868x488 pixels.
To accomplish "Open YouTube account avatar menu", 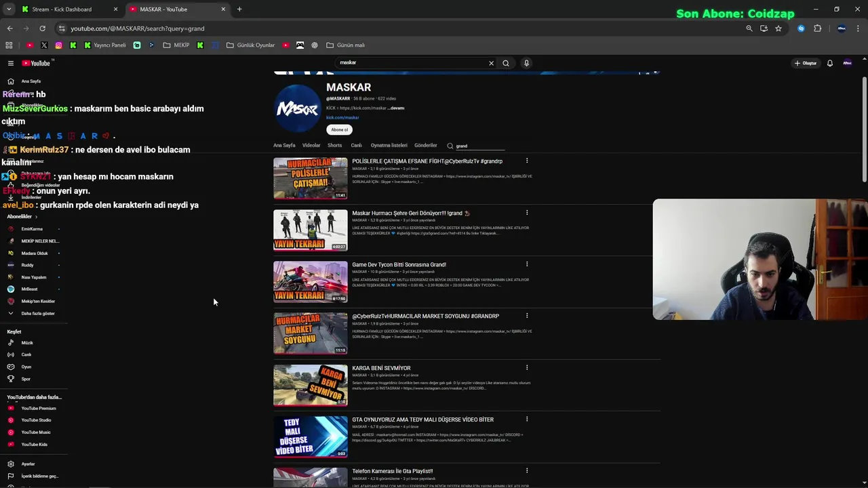I will click(x=847, y=63).
